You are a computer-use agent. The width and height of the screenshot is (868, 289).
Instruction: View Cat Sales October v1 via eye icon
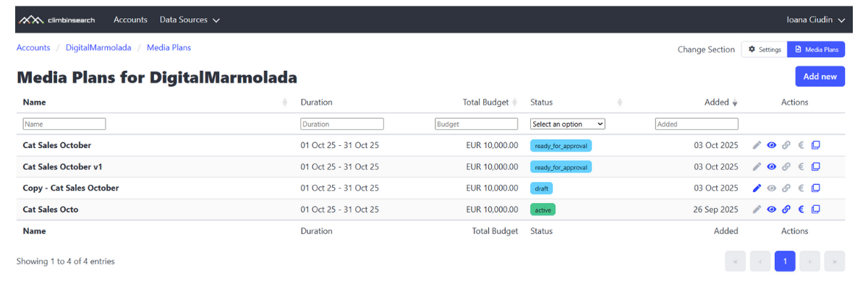point(772,167)
